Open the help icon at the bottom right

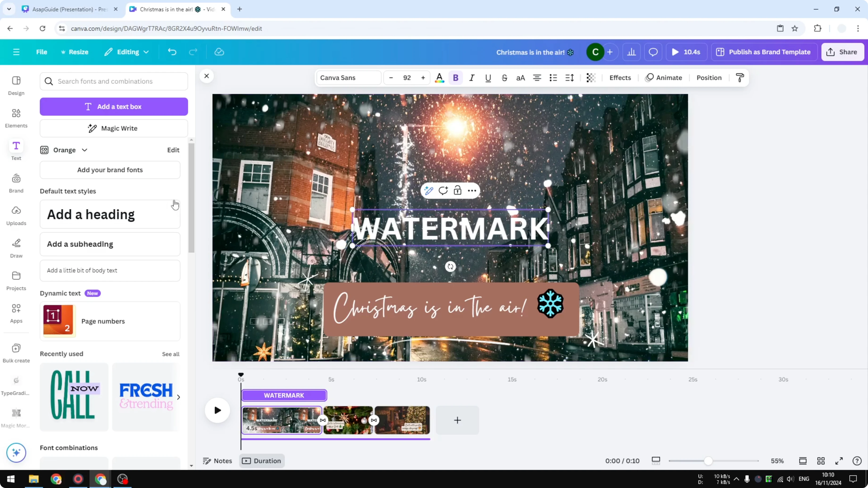857,461
